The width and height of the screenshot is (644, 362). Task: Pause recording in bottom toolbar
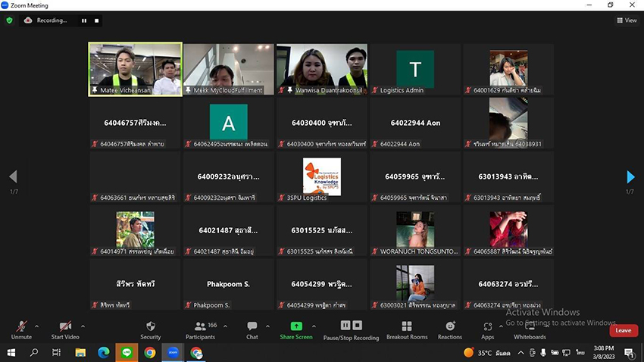coord(345,325)
